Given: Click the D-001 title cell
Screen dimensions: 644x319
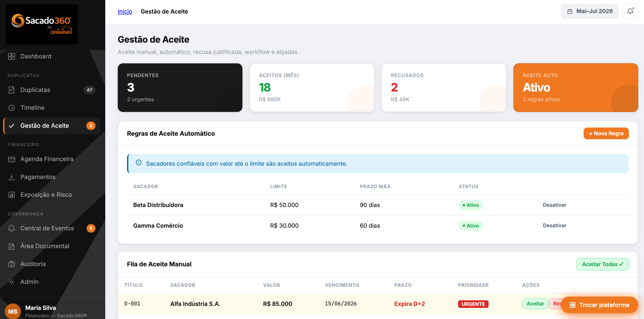Looking at the screenshot, I should [132, 304].
